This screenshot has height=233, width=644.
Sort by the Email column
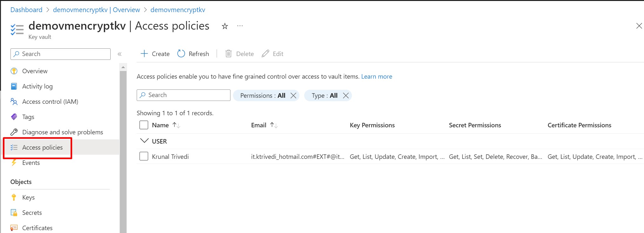pos(274,125)
